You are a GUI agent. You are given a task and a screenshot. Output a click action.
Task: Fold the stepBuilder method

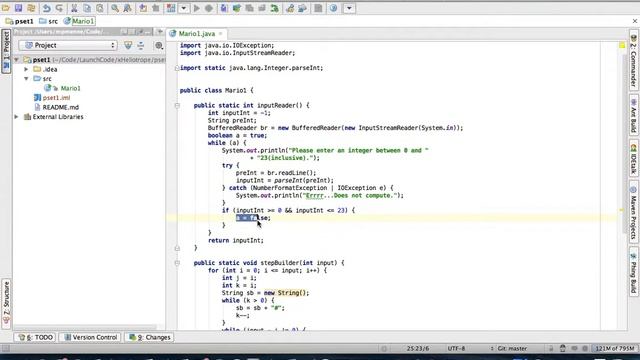click(177, 263)
